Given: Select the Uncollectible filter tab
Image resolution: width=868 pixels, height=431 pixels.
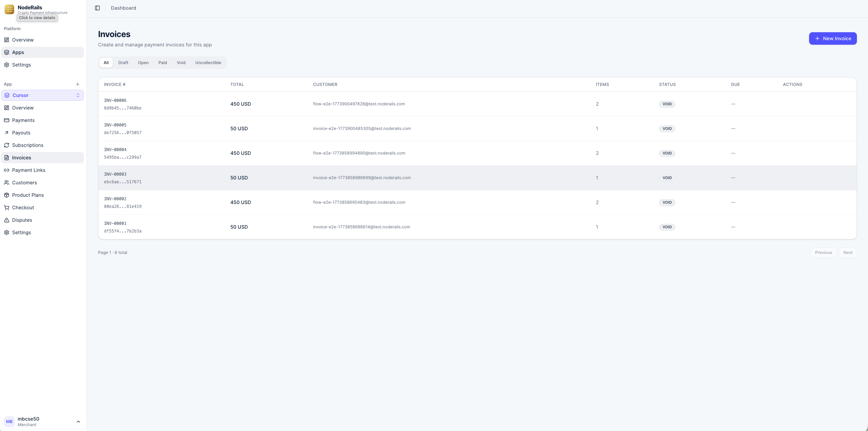Looking at the screenshot, I should (208, 63).
